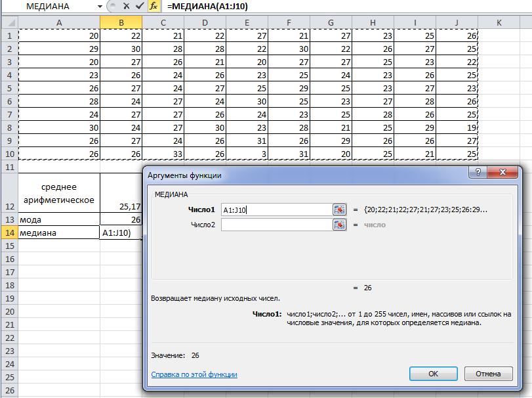The width and height of the screenshot is (532, 398).
Task: Select row 5 header
Action: click(10, 88)
